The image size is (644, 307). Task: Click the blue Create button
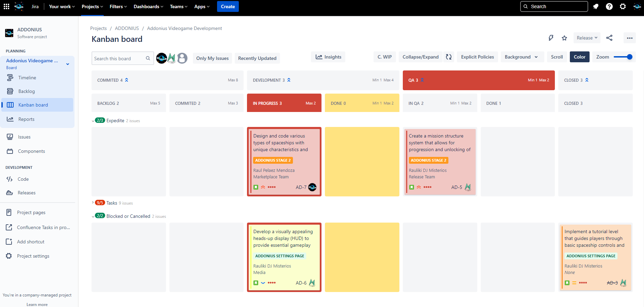(228, 6)
